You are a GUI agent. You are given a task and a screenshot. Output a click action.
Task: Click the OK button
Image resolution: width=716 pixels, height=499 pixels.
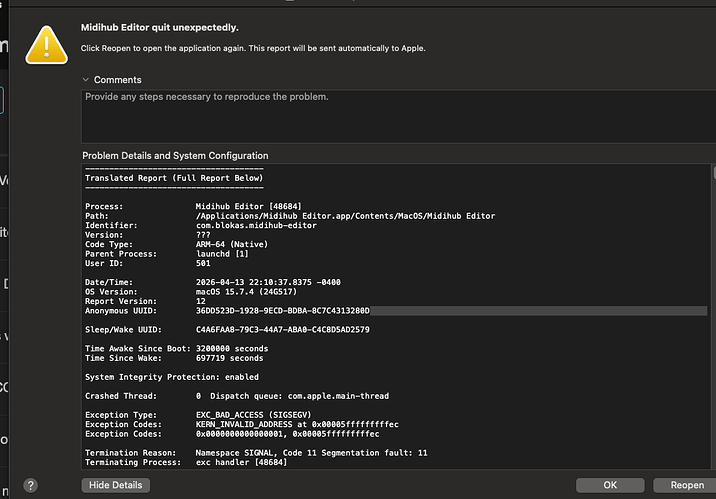(x=610, y=485)
